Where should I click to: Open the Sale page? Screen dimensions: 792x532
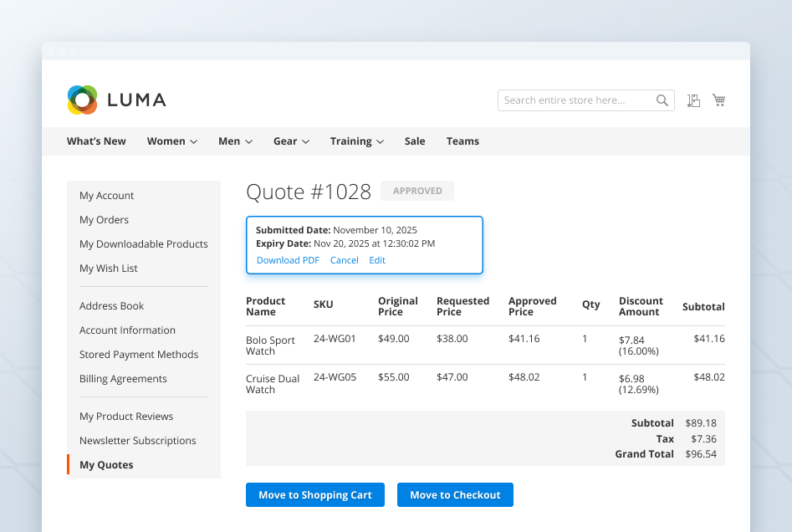[414, 141]
